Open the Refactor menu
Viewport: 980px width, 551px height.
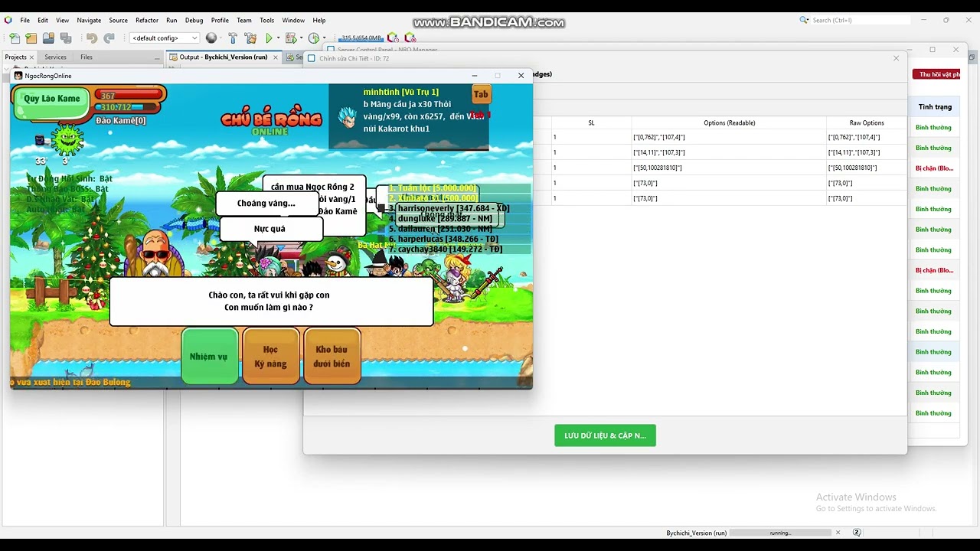(x=147, y=20)
